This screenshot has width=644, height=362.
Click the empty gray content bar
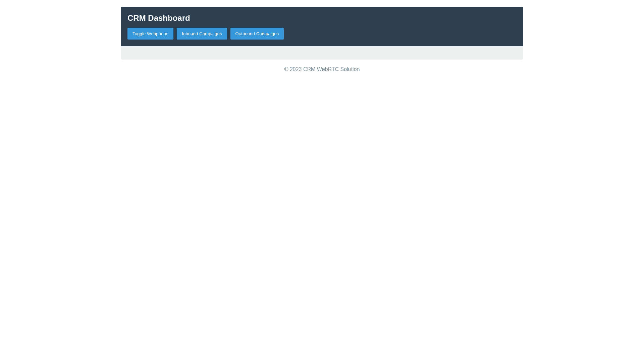click(322, 53)
